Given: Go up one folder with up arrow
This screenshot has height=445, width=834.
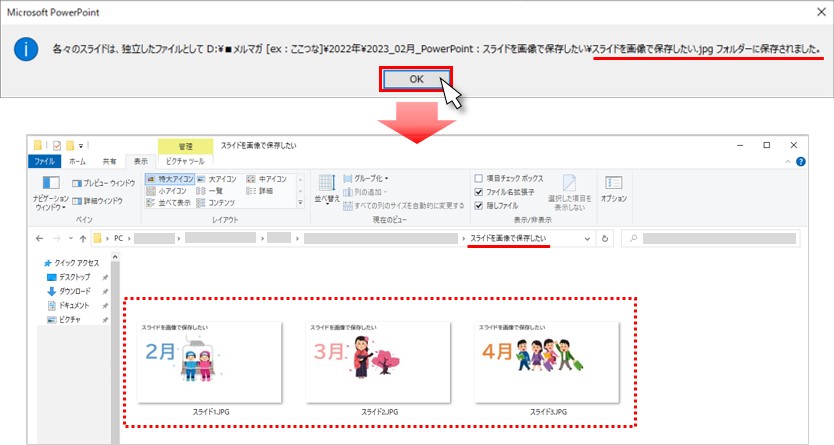Looking at the screenshot, I should point(82,239).
